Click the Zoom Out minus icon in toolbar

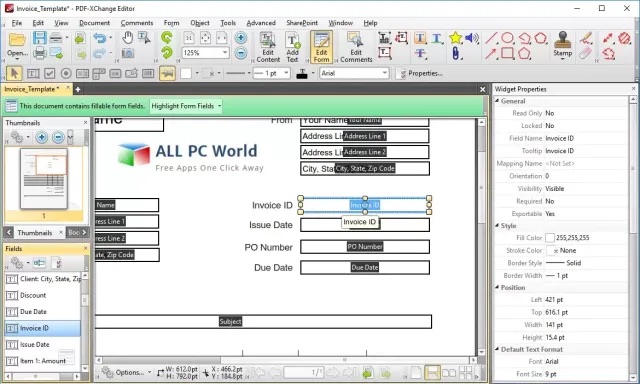pos(241,53)
